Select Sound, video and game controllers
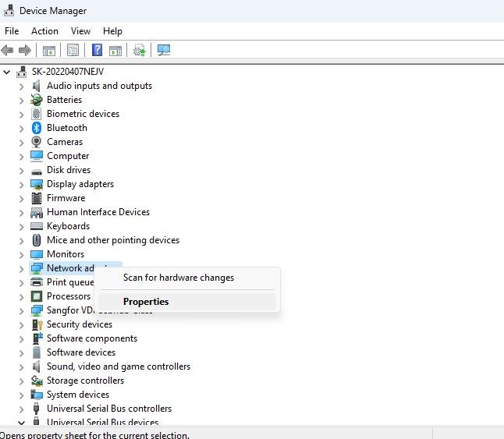The width and height of the screenshot is (504, 439). click(119, 366)
